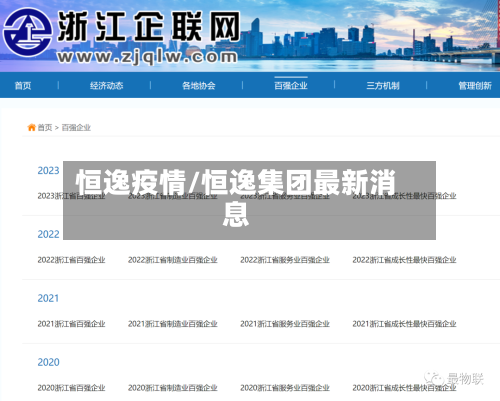Screen dimensions: 500x401
Task: Click the 2021 year heading
Action: 48,298
